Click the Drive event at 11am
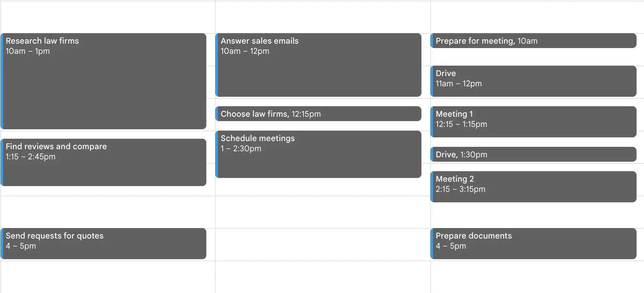Screen dimensions: 644x293 (x=533, y=81)
